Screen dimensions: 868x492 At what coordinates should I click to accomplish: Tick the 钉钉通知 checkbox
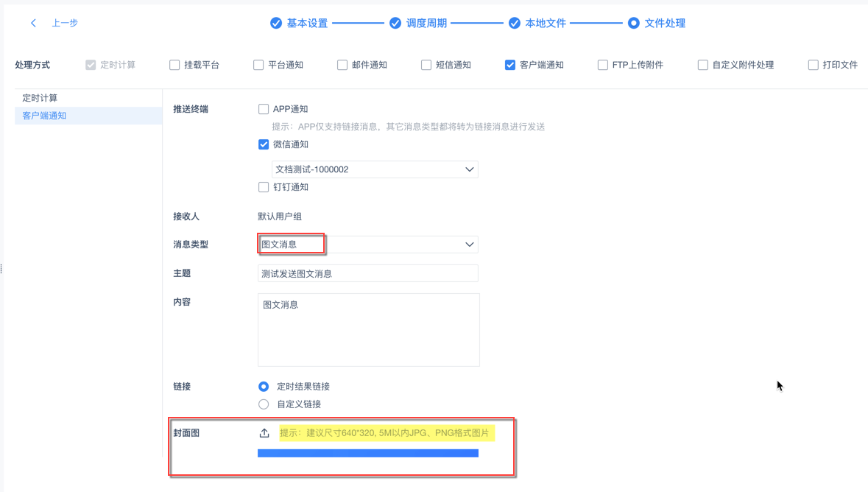(x=264, y=187)
